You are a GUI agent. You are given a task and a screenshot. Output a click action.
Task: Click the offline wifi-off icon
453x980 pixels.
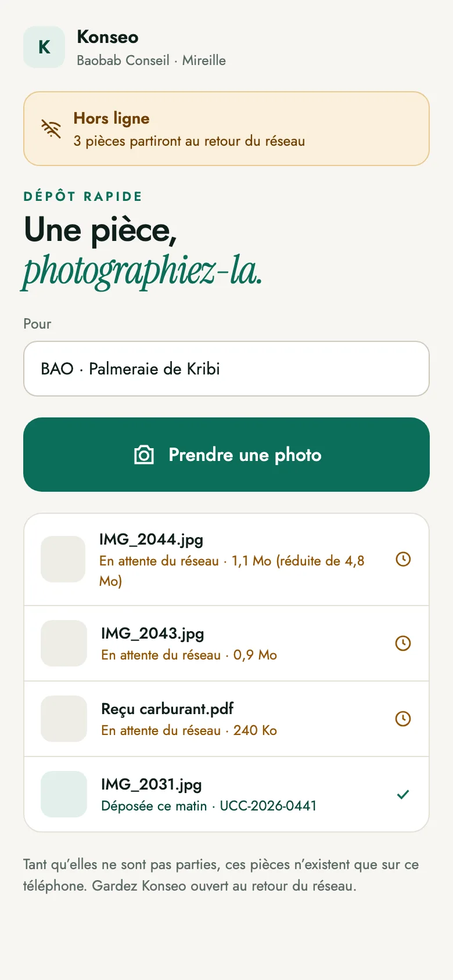click(x=51, y=129)
